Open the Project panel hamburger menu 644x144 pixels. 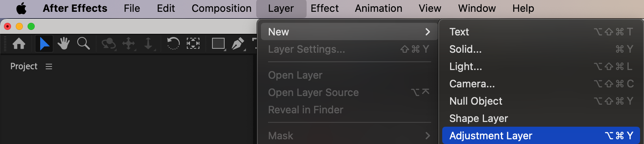49,66
